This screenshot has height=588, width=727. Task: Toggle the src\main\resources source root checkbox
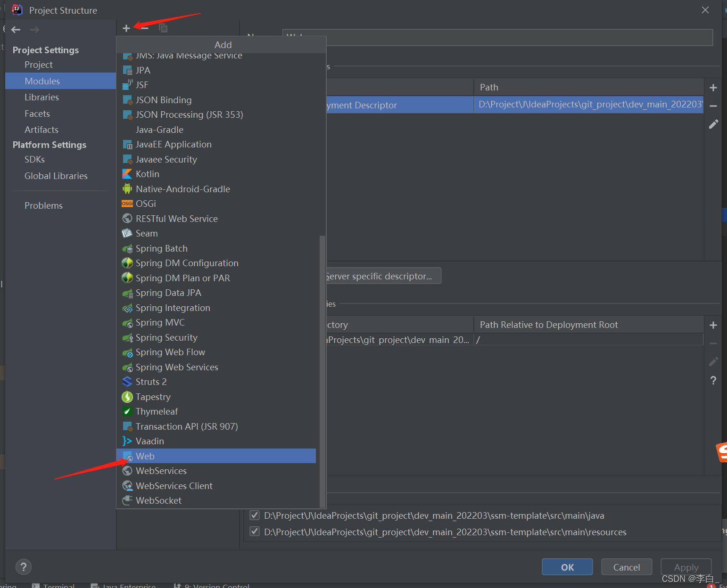click(255, 531)
